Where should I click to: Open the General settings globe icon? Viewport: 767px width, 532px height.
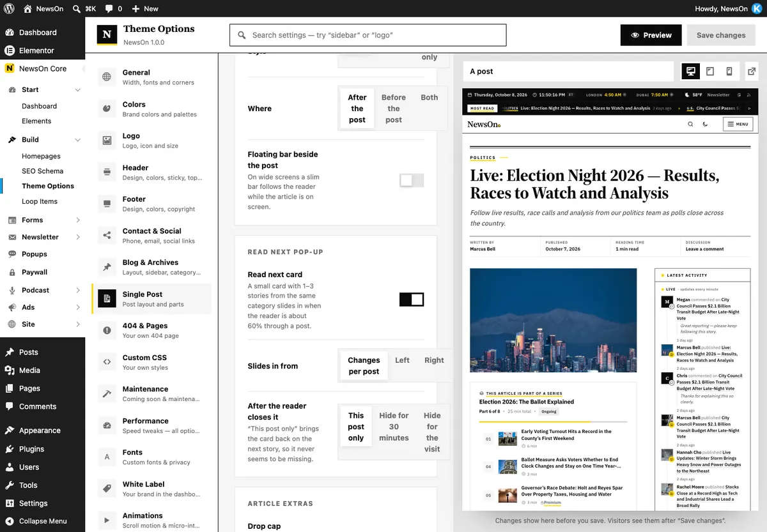pyautogui.click(x=107, y=77)
